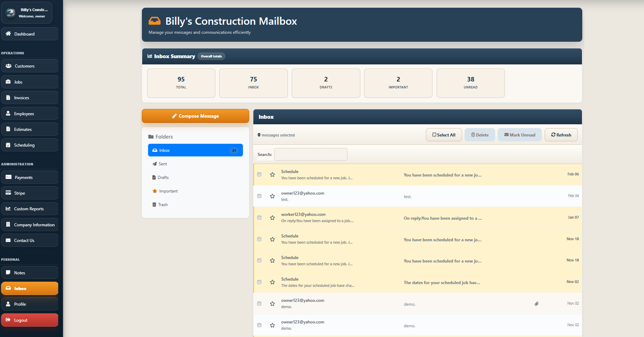Image resolution: width=644 pixels, height=337 pixels.
Task: Click the company logo avatar in sidebar
Action: (10, 13)
